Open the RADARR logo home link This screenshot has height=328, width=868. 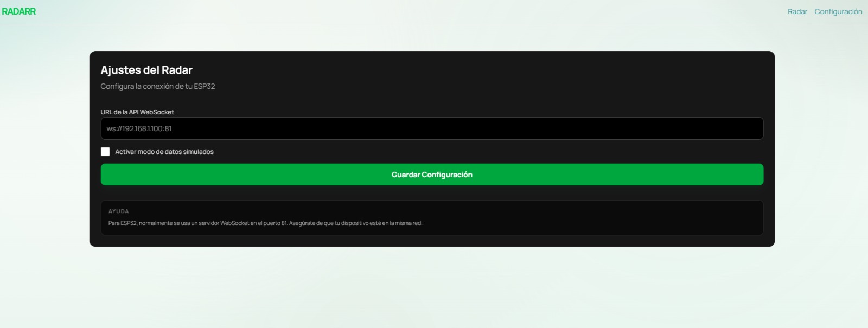(x=19, y=11)
